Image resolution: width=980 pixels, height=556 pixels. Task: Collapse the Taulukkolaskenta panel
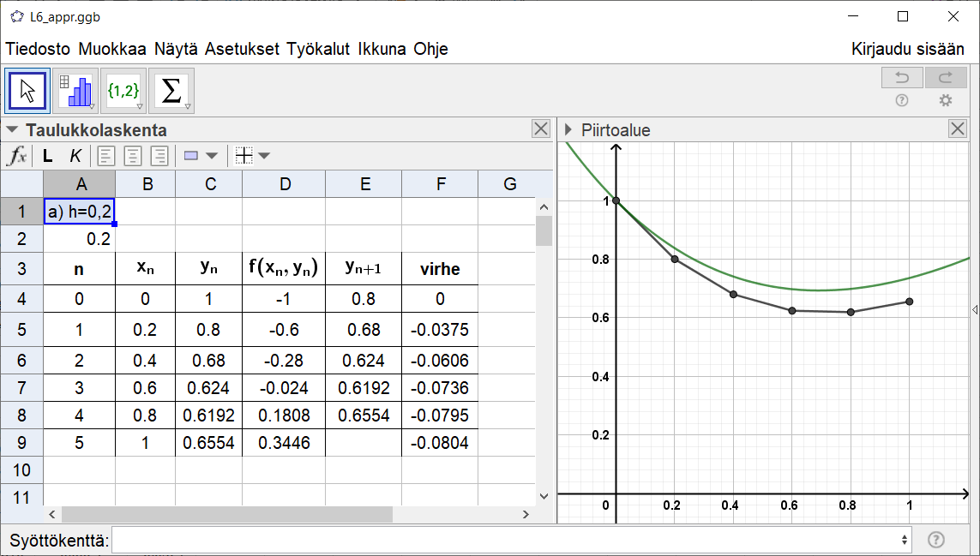(x=10, y=129)
